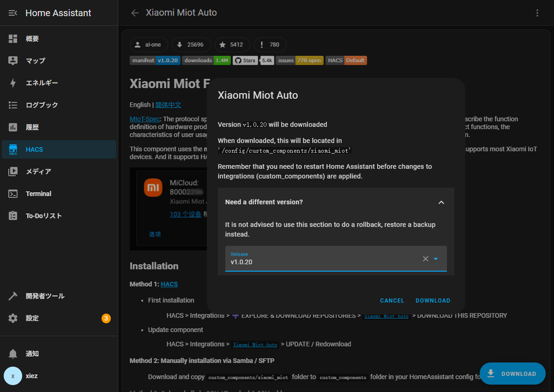
Task: Open the Xiaomi Miot Auto link under First installation
Action: 386,316
